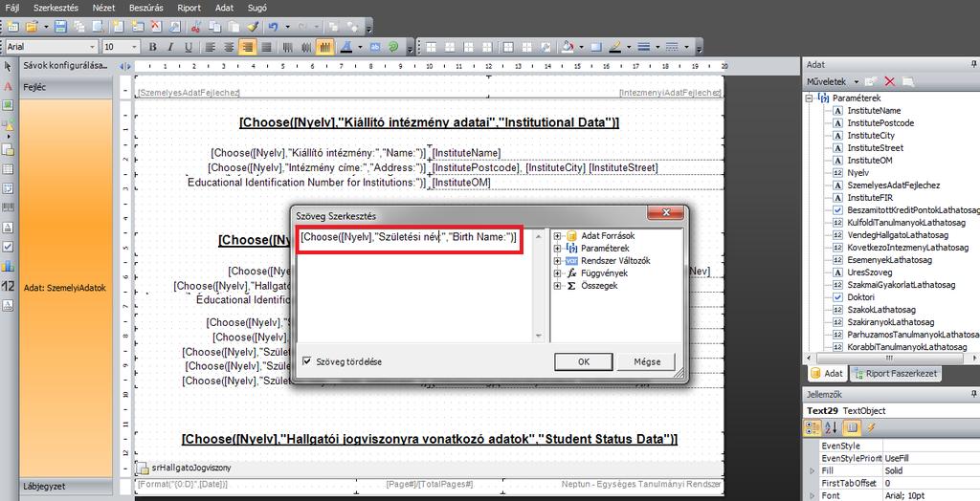
Task: Select the Nyelv parameter in Adat tree
Action: point(857,172)
